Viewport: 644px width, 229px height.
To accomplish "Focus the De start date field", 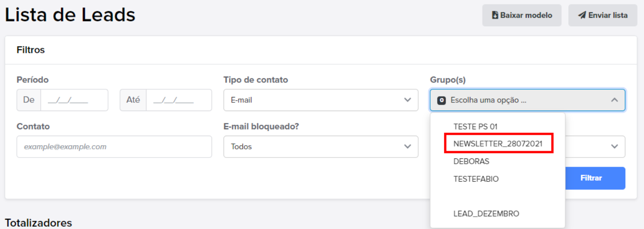I will (74, 100).
